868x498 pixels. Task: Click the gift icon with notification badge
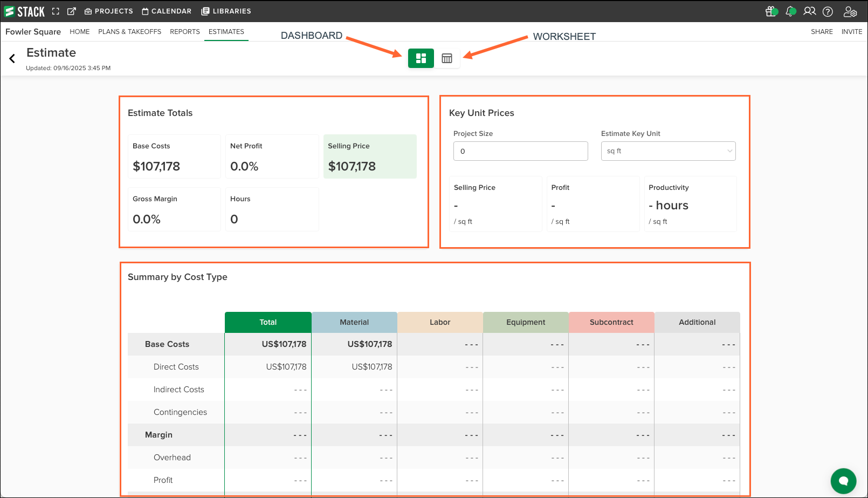coord(771,11)
